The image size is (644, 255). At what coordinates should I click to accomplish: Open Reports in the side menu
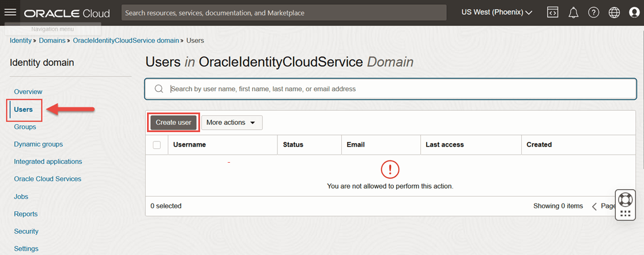pos(25,214)
